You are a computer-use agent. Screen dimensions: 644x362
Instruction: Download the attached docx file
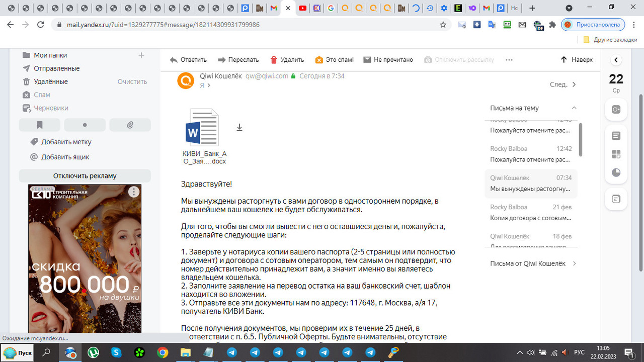[239, 128]
